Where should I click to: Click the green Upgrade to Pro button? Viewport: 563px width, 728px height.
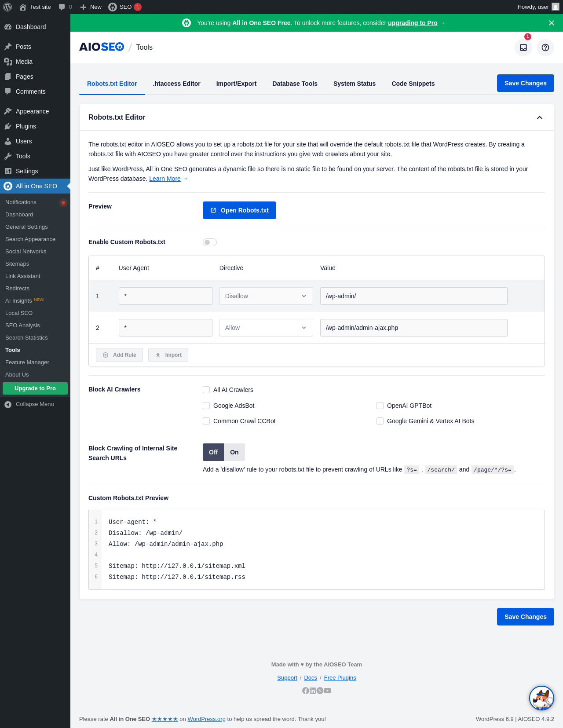(35, 388)
